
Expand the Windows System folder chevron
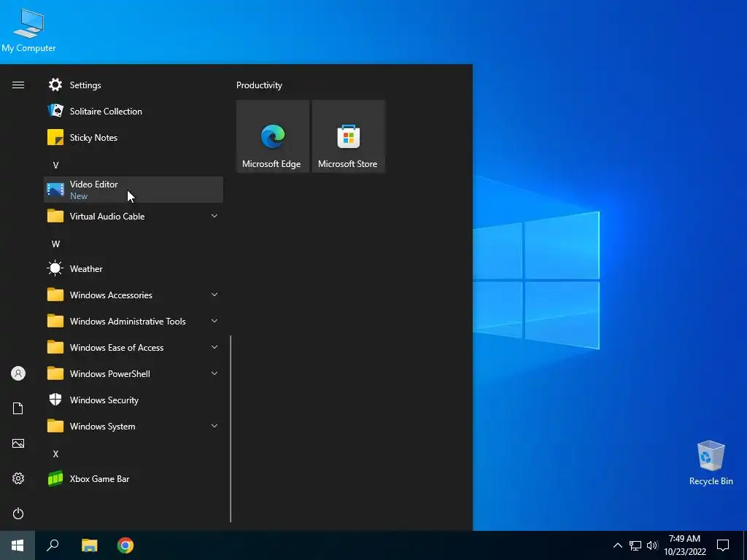click(214, 426)
